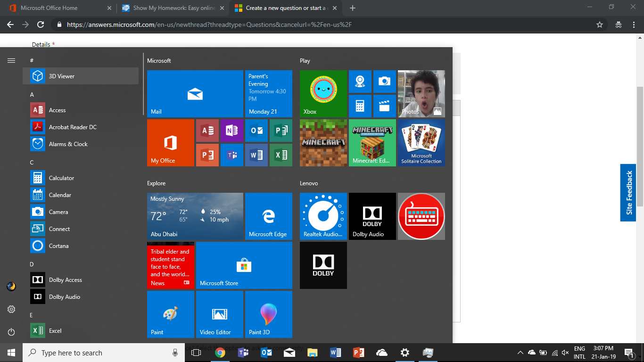Open the small Teams tile in Start
This screenshot has height=362, width=644.
(232, 155)
